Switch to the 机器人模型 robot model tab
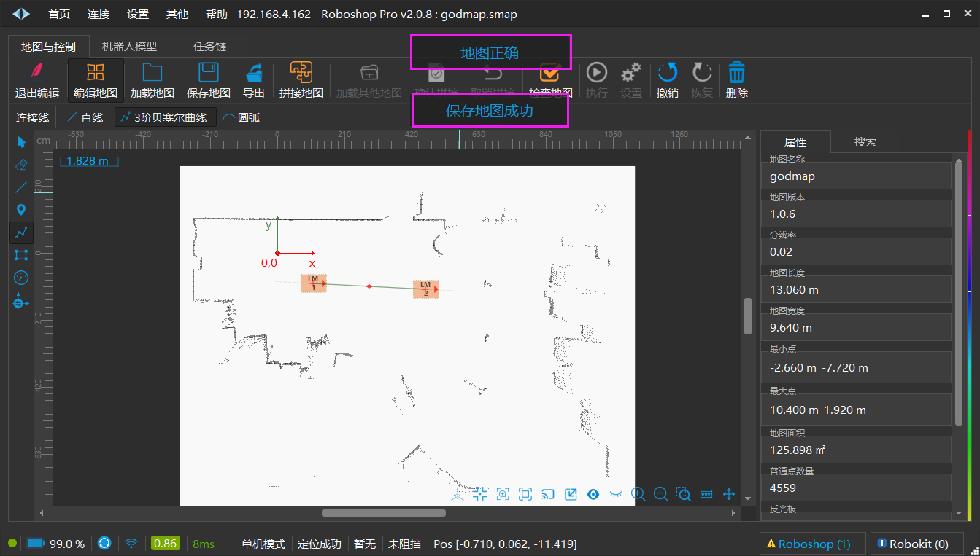Screen dimensions: 980x556 129,47
